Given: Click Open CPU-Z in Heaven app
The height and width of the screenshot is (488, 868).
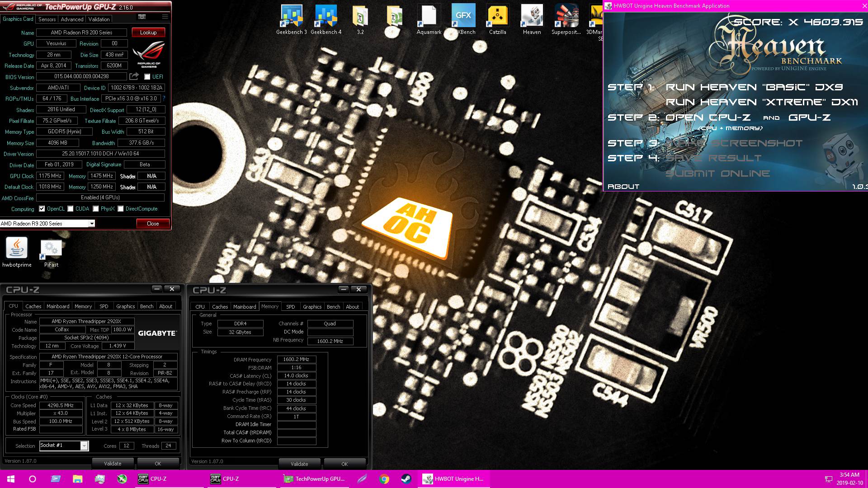Looking at the screenshot, I should 708,117.
